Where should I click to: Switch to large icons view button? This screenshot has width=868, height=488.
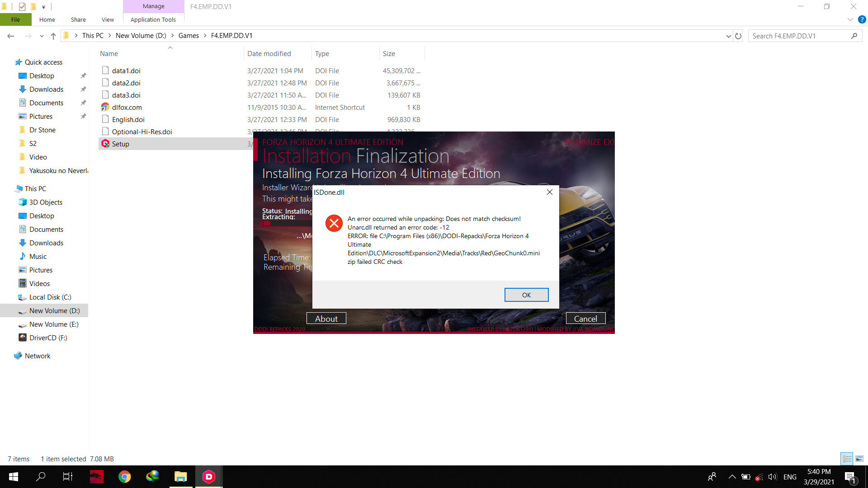coord(859,459)
